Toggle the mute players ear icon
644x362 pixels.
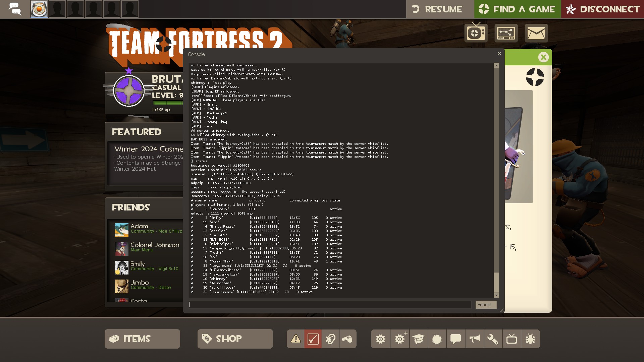[330, 339]
